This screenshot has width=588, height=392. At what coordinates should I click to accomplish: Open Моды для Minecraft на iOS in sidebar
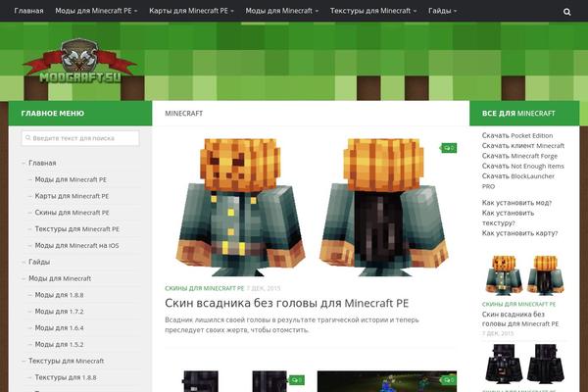(x=76, y=245)
